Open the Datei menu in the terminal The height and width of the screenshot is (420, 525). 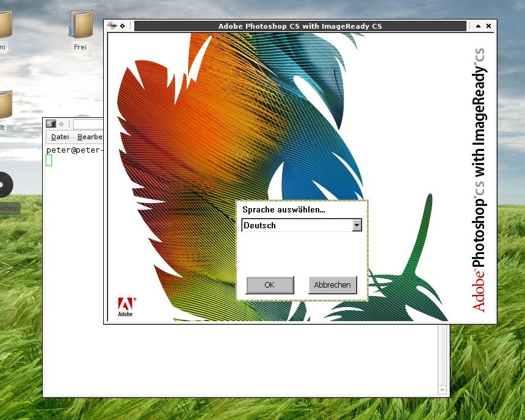(60, 137)
